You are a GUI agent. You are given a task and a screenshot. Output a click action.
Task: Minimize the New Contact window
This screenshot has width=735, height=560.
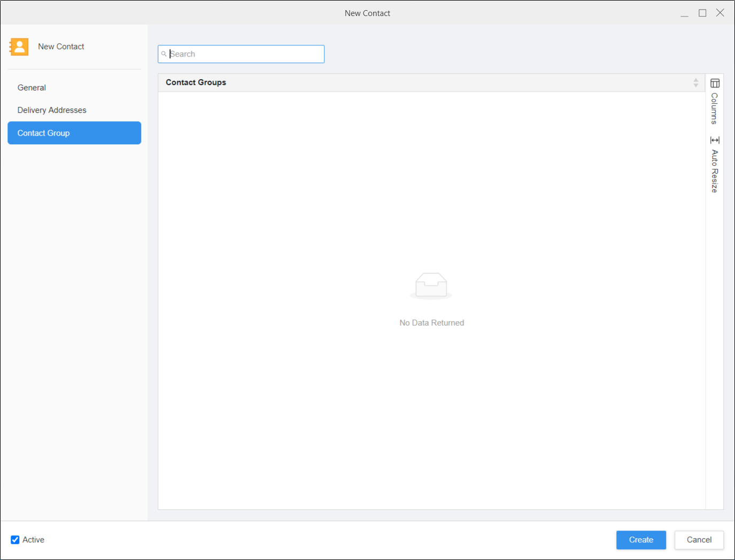684,13
